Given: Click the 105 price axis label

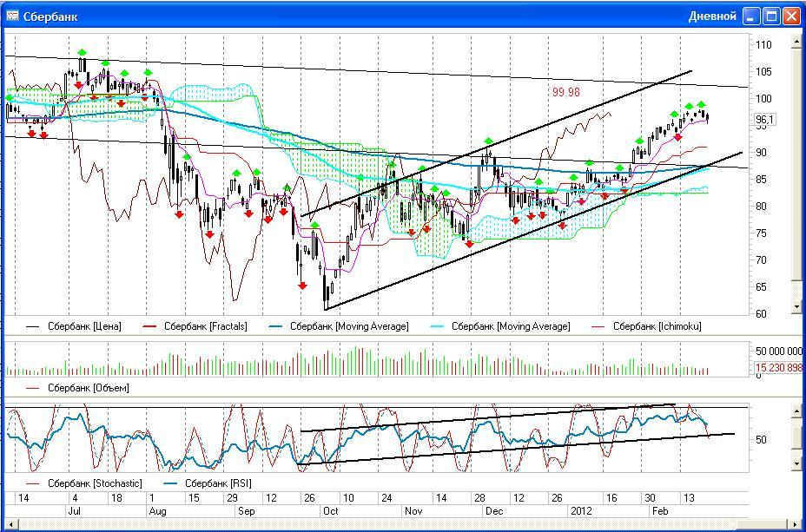Looking at the screenshot, I should pos(763,72).
